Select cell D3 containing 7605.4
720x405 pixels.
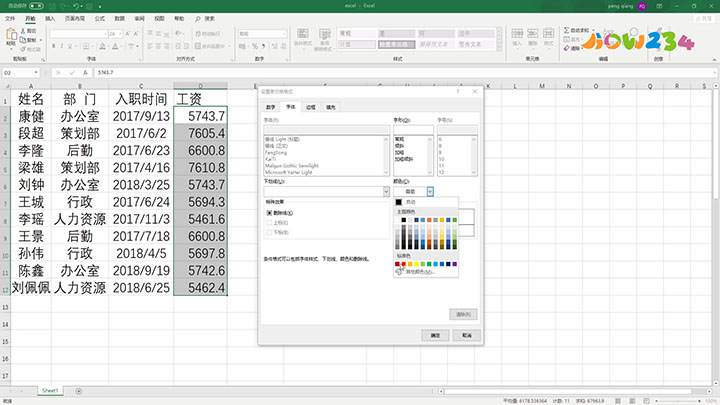201,133
